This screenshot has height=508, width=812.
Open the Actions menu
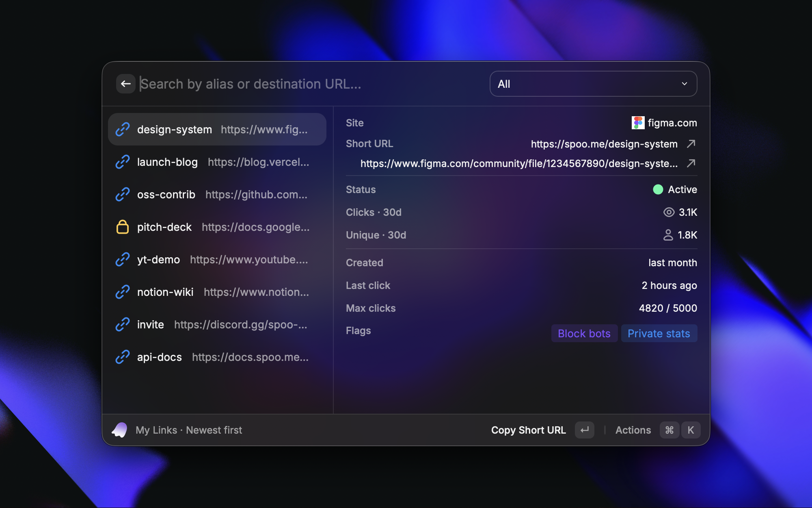pos(633,430)
